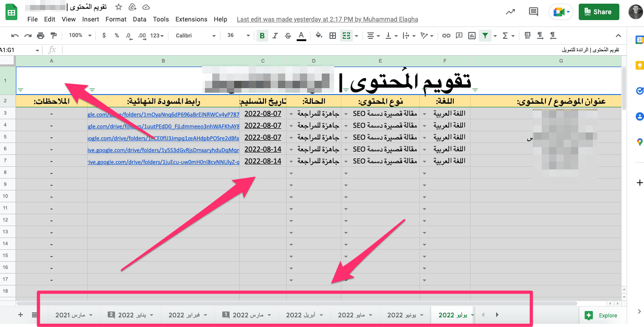Click the print icon in toolbar

pyautogui.click(x=41, y=36)
